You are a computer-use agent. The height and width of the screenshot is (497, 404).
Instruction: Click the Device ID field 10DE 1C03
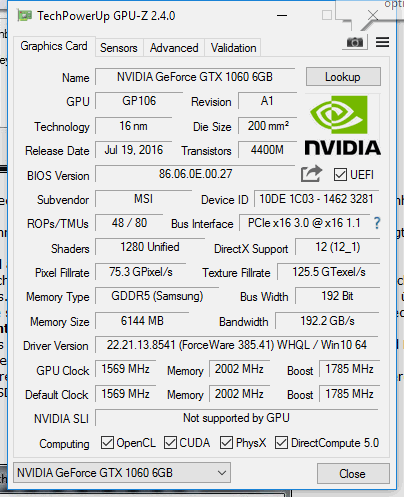pyautogui.click(x=316, y=199)
